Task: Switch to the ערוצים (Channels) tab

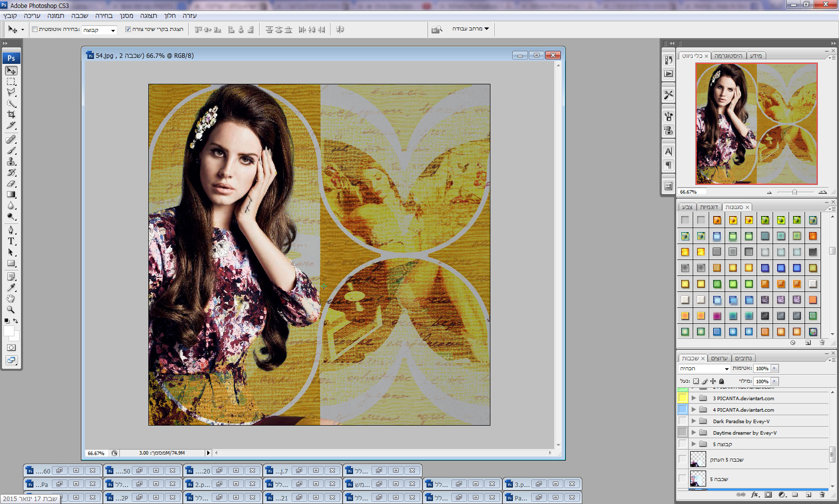Action: (719, 358)
